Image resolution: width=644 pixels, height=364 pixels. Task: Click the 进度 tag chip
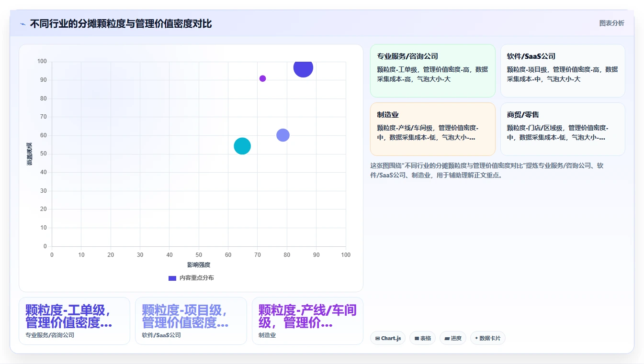(x=452, y=338)
